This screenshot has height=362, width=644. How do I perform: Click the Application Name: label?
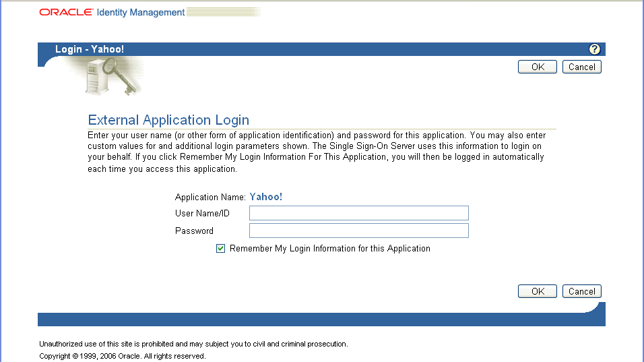point(210,198)
